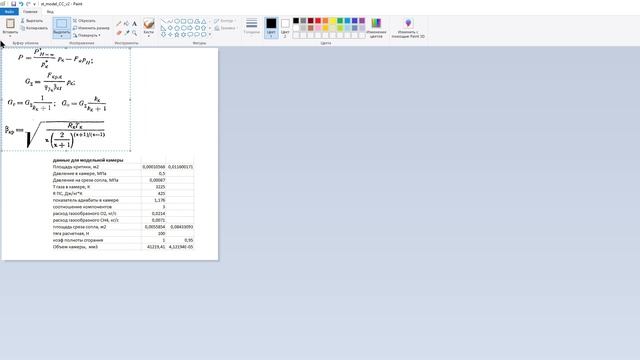Select the Polygon shape
This screenshot has height=360, width=640.
click(x=197, y=21)
